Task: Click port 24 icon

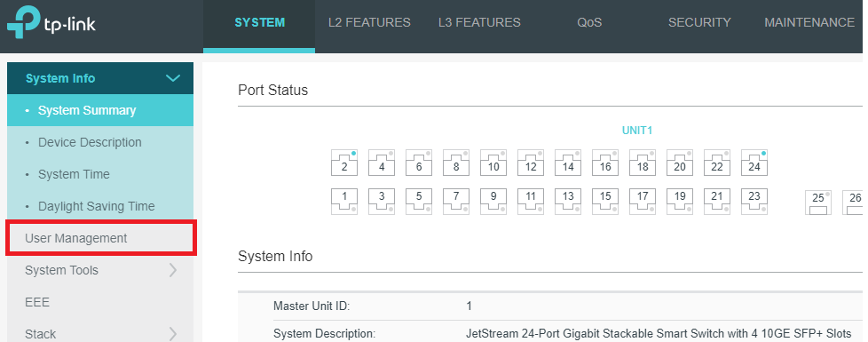Action: 754,163
